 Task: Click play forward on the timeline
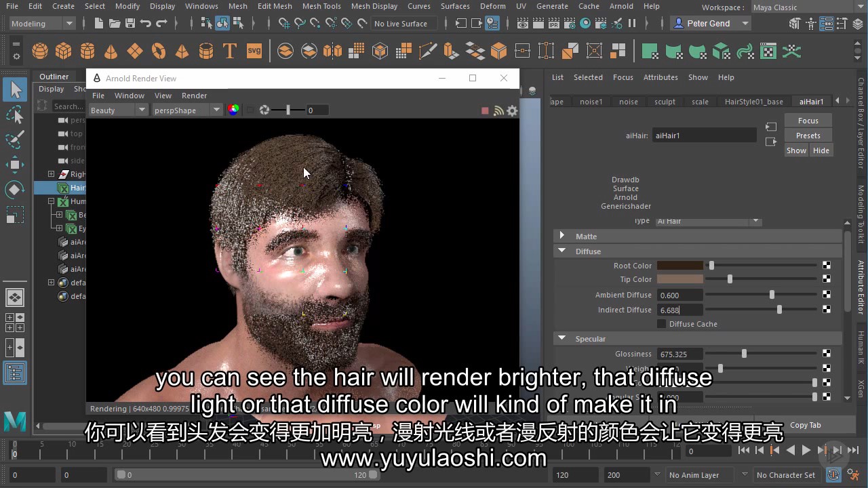(806, 450)
